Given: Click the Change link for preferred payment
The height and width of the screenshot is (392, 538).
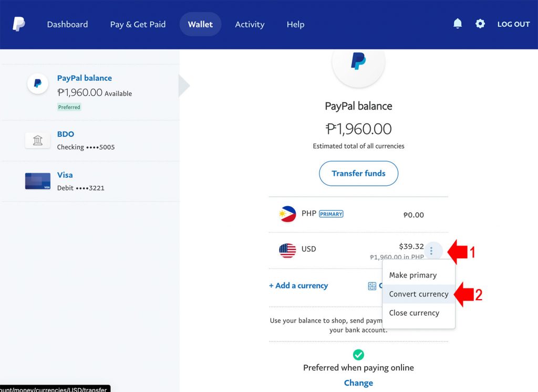Looking at the screenshot, I should [x=358, y=383].
